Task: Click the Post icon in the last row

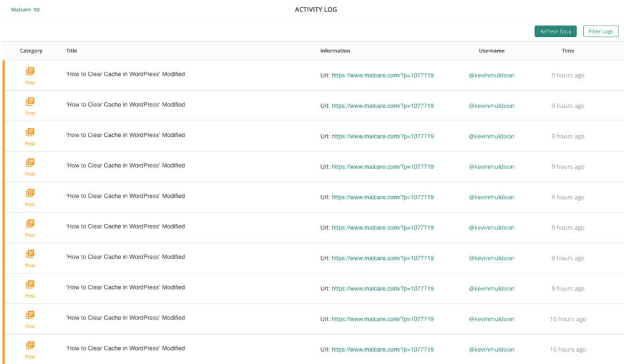Action: (x=30, y=345)
